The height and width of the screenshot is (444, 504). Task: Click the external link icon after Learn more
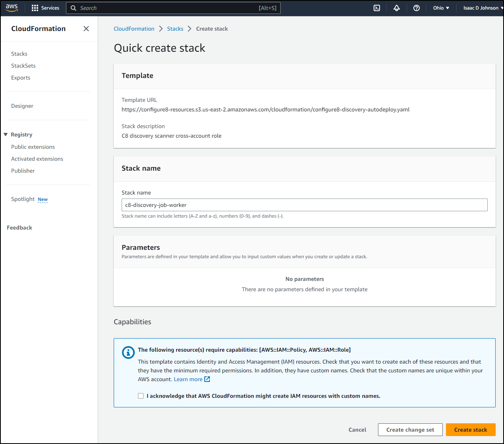coord(207,379)
